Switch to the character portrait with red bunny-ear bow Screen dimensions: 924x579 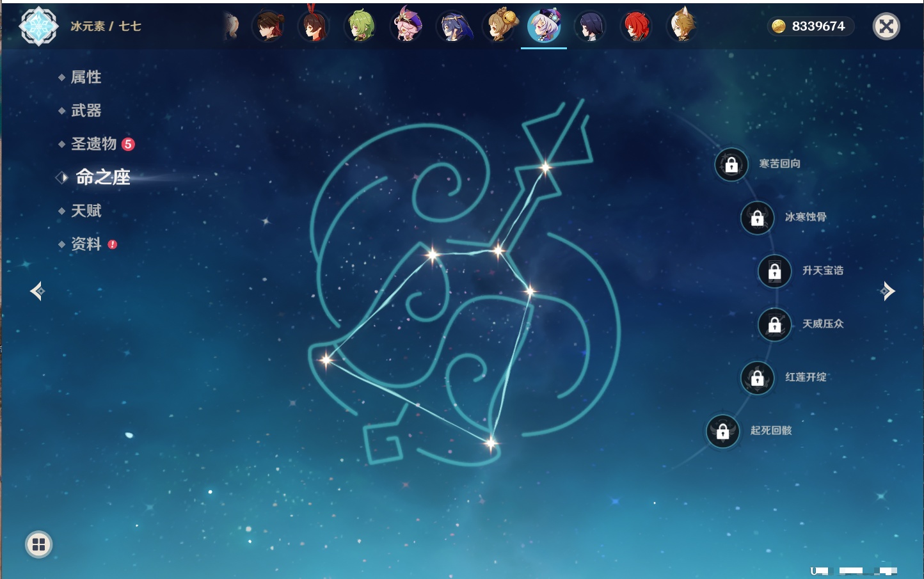314,26
